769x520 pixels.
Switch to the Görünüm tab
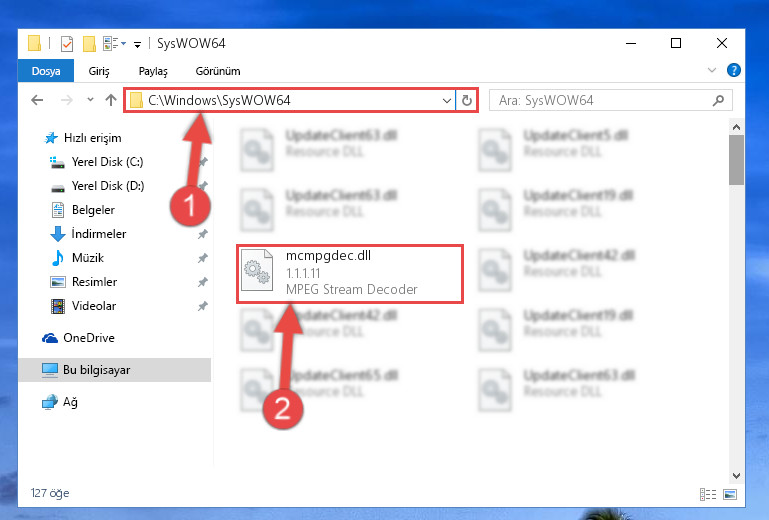pos(218,71)
